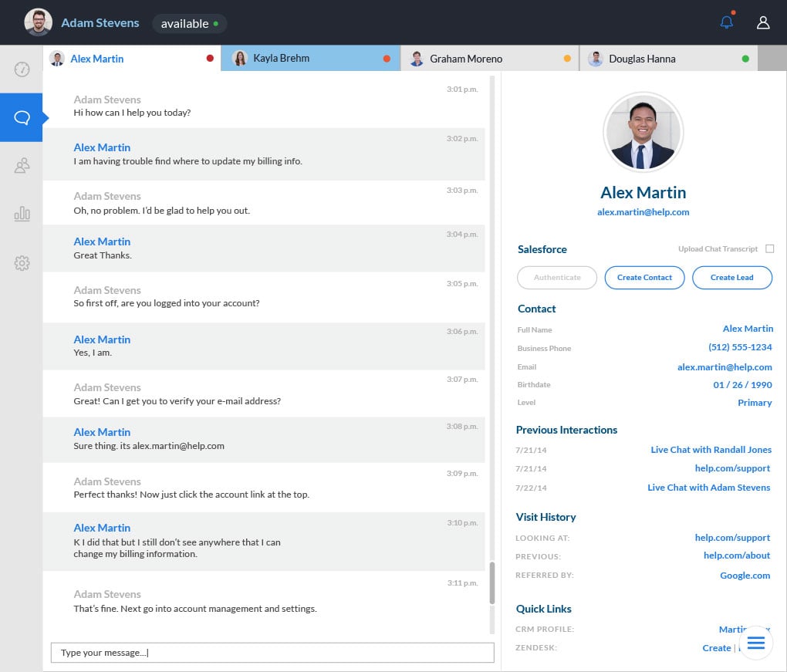Open the user profile icon in header

click(x=763, y=22)
